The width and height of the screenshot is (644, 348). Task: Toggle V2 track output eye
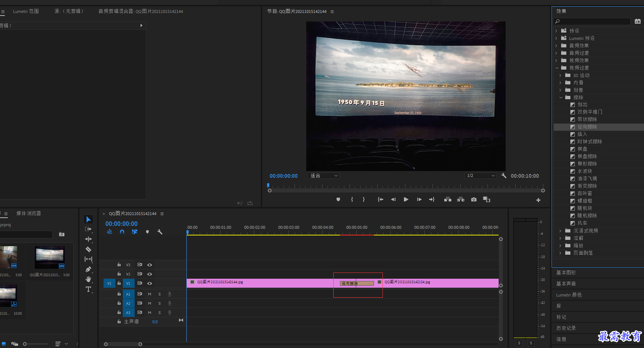point(150,274)
